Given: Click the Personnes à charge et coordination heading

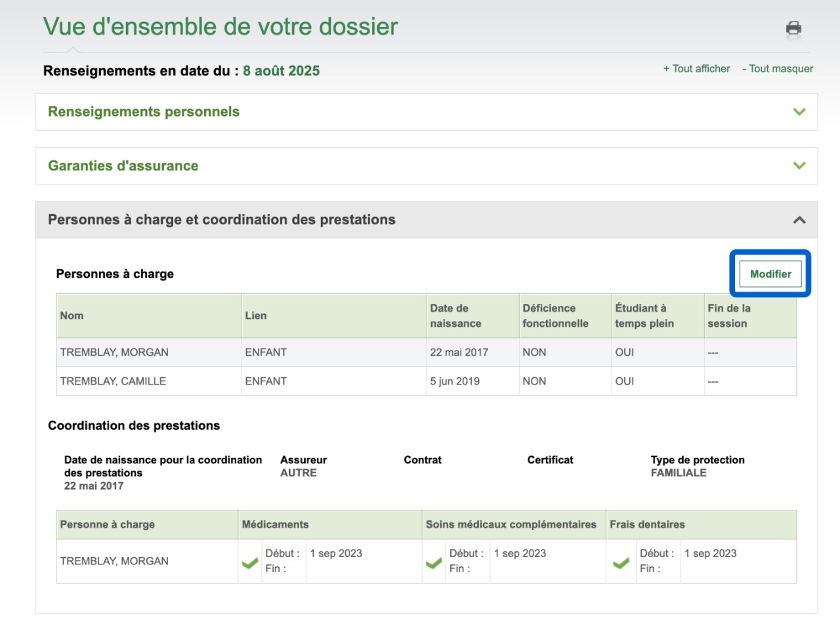Looking at the screenshot, I should point(222,220).
